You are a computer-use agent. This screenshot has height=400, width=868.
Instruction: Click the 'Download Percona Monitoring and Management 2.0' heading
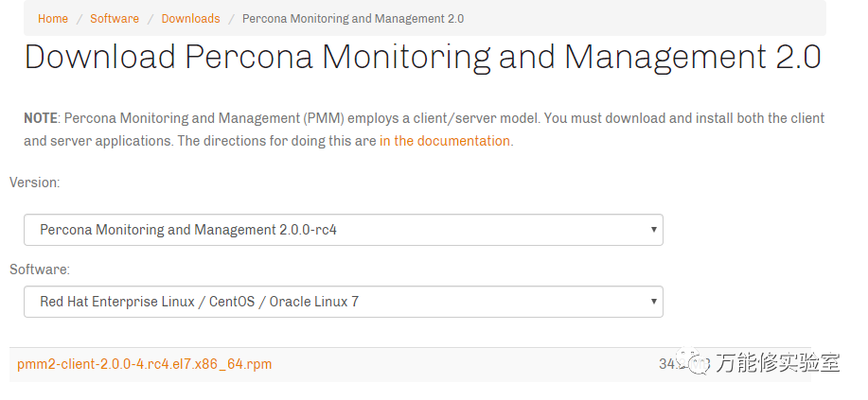tap(422, 58)
